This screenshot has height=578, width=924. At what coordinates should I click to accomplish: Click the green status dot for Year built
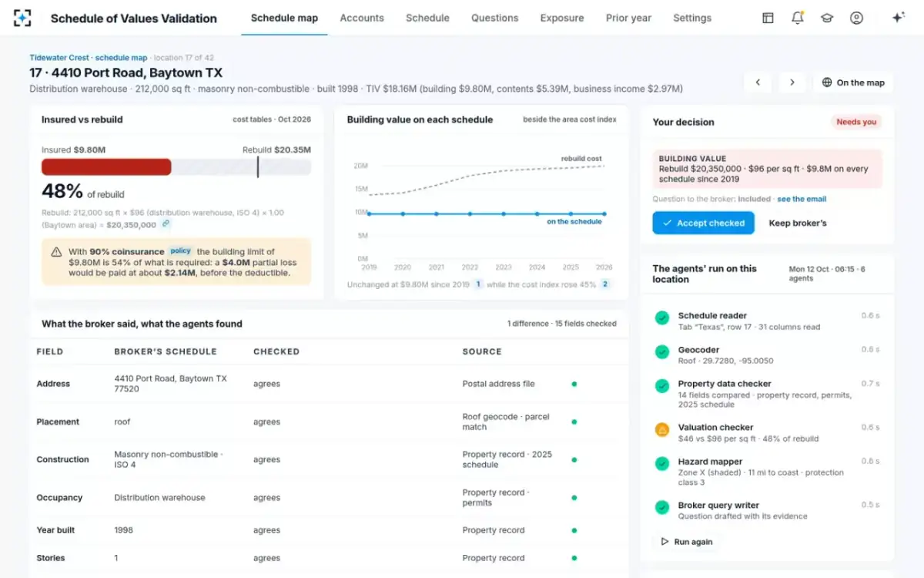[574, 530]
